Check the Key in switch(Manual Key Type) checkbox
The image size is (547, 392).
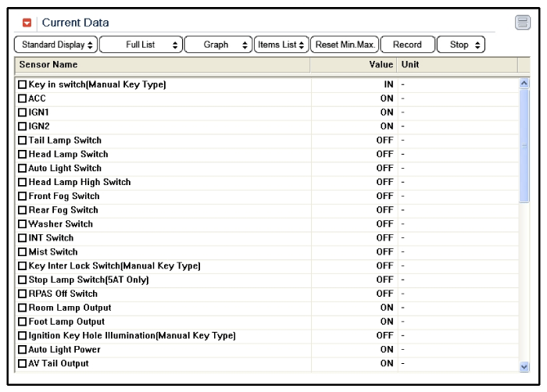[22, 84]
